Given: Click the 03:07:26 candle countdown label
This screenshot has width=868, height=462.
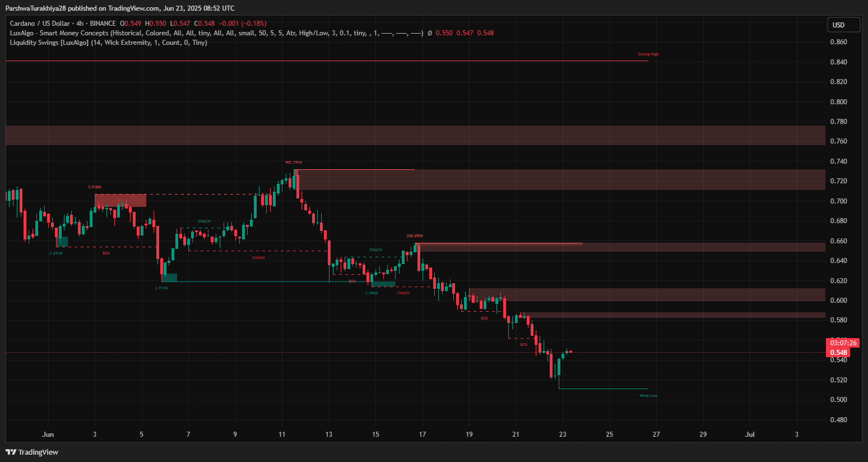Looking at the screenshot, I should 843,343.
